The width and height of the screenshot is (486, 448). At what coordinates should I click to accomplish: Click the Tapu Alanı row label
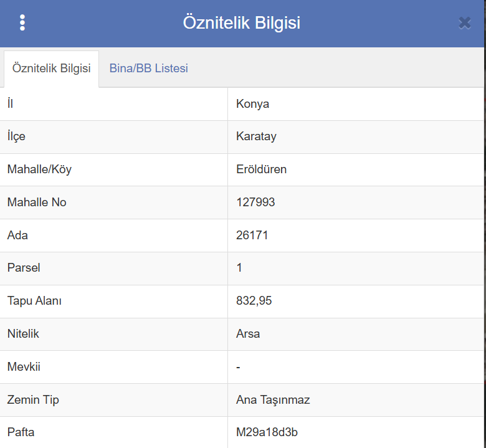[x=34, y=301]
